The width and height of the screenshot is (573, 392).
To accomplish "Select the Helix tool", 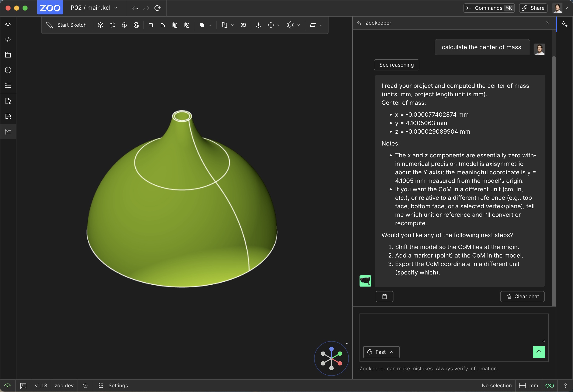I will click(243, 25).
